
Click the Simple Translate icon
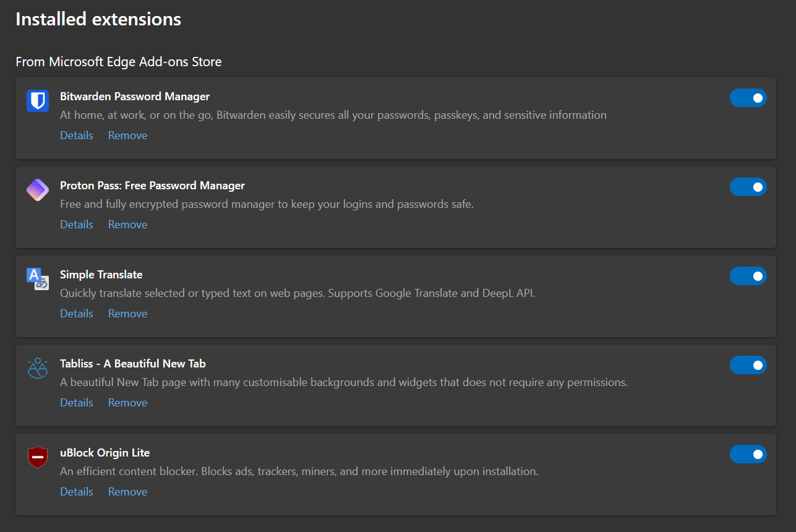38,279
